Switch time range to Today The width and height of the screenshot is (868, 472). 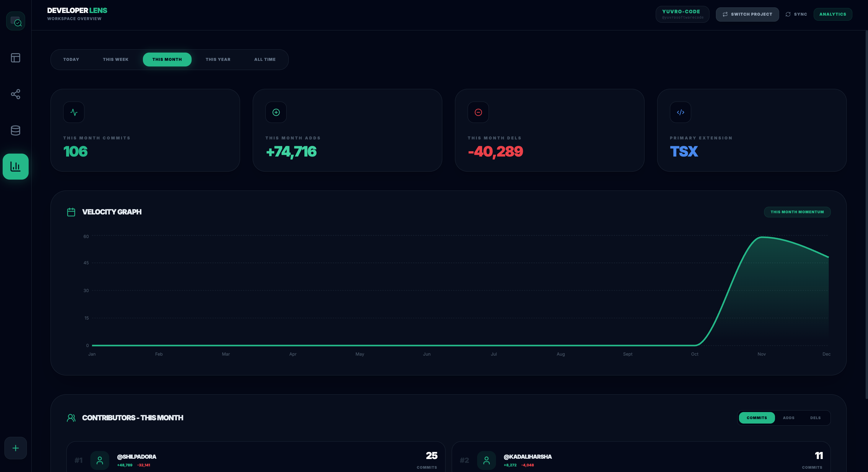pyautogui.click(x=71, y=60)
